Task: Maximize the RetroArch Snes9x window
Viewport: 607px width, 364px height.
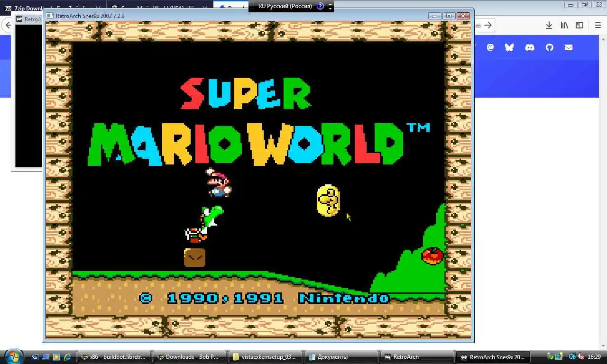Action: [449, 16]
